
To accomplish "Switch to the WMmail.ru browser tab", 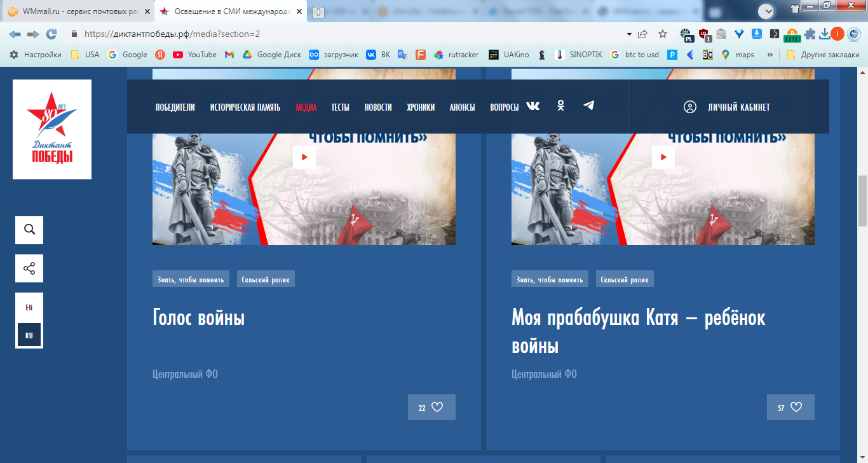I will pos(78,11).
